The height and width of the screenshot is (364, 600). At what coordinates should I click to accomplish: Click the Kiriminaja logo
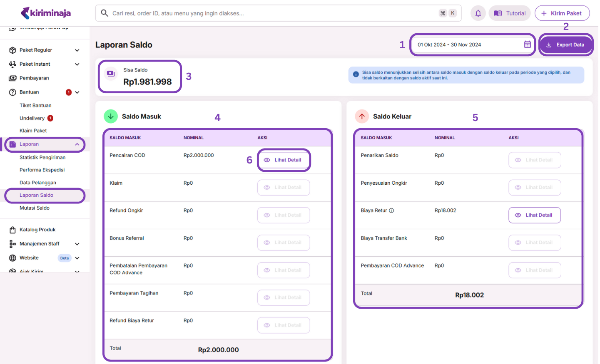coord(46,13)
